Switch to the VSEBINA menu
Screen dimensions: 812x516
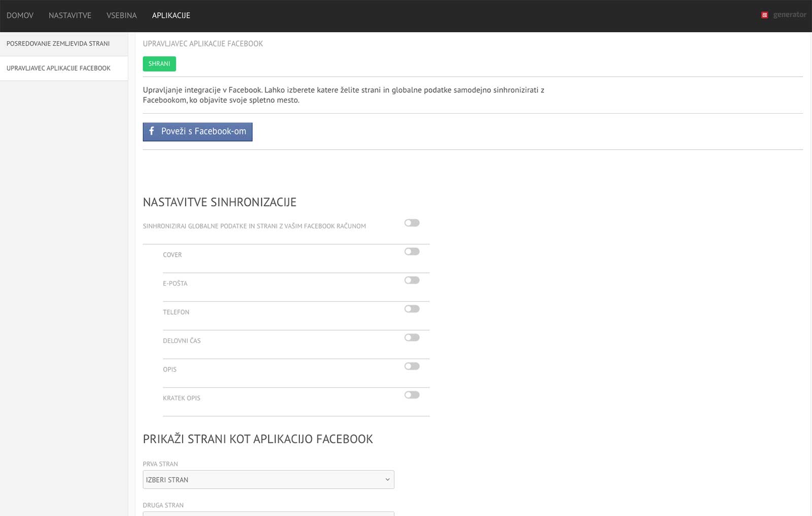tap(122, 15)
